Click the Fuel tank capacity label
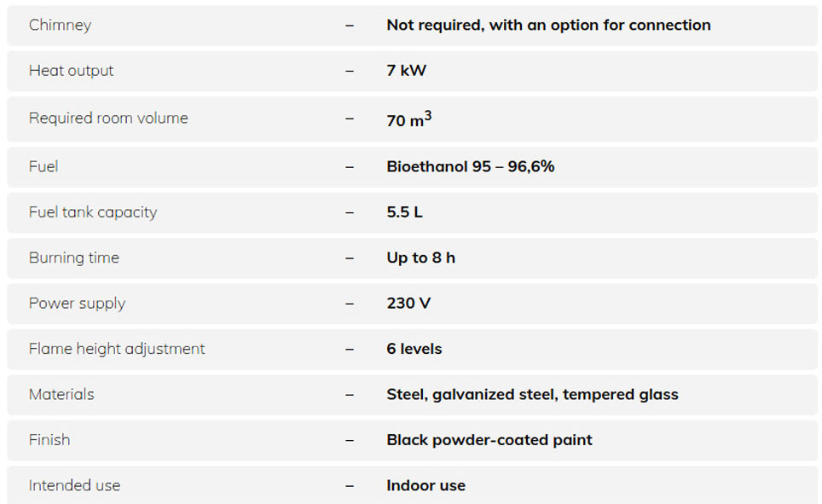Viewport: 822px width, 504px height. point(93,212)
